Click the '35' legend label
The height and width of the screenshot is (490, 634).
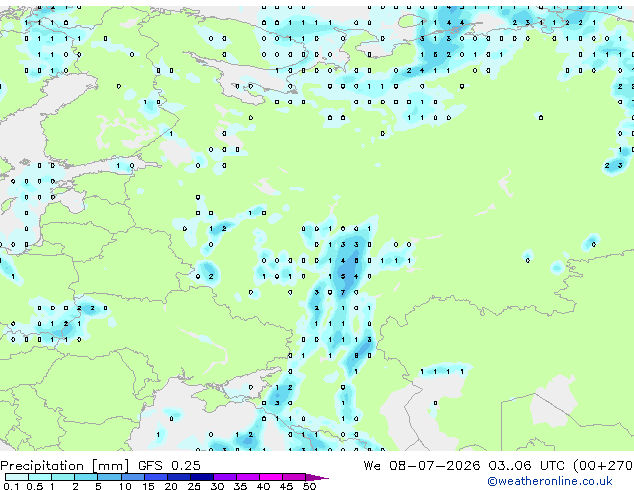tap(240, 486)
